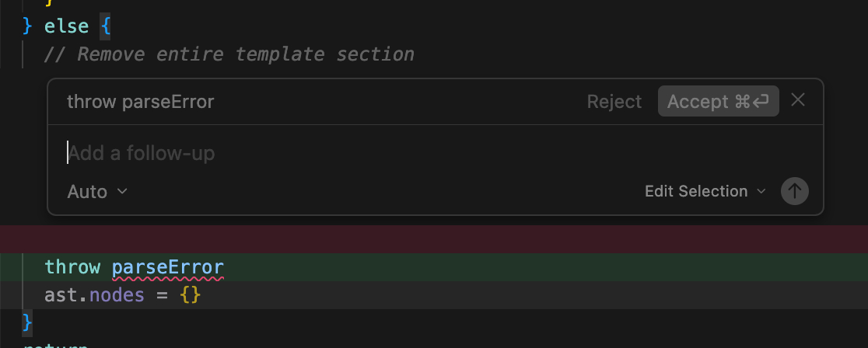868x348 pixels.
Task: Open the Auto model dropdown
Action: pos(97,191)
